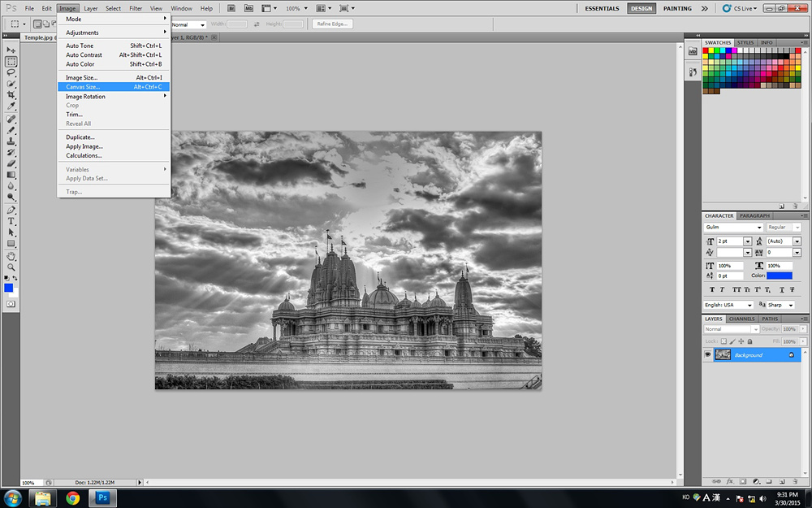Click the blue text Color swatch

point(780,276)
